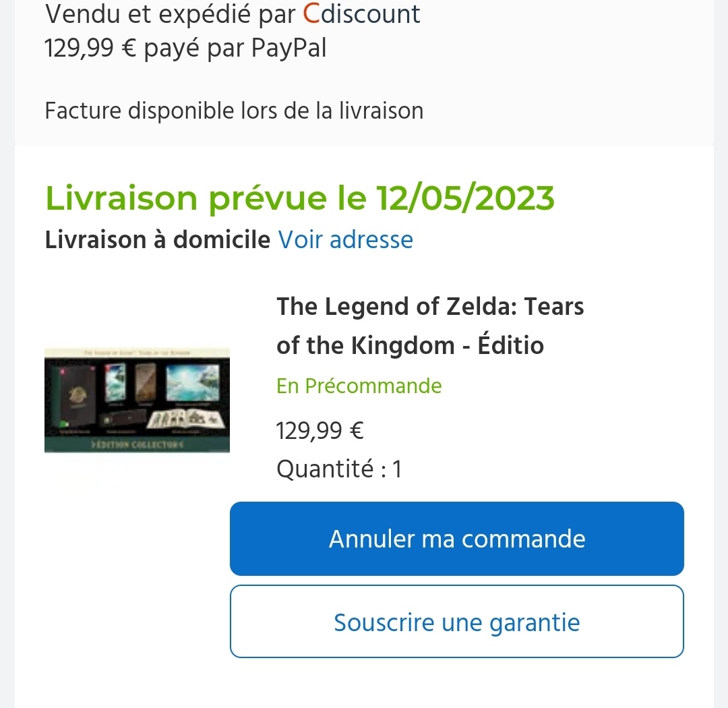728x708 pixels.
Task: Select the Facture disponible lors de la livraison text
Action: (x=234, y=111)
